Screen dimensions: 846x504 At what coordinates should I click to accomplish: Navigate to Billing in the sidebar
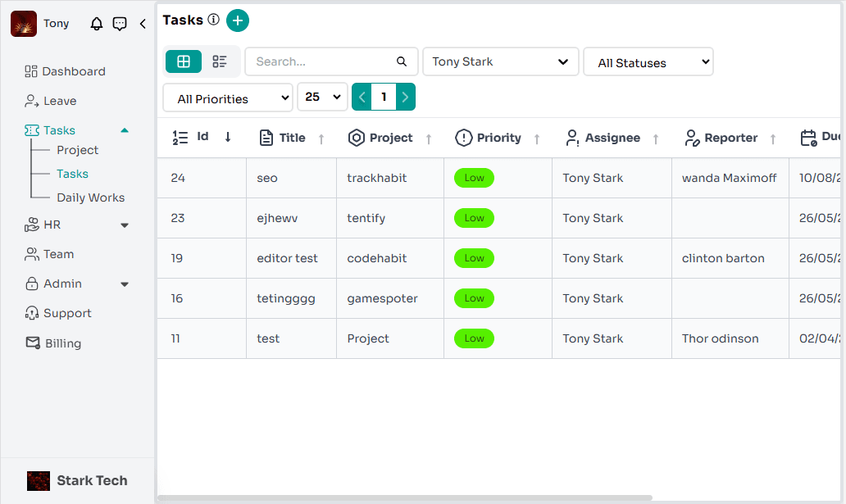click(x=61, y=343)
